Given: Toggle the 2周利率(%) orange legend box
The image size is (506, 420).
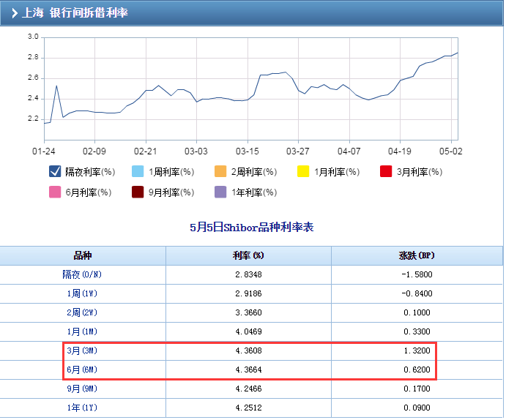Looking at the screenshot, I should tap(220, 171).
